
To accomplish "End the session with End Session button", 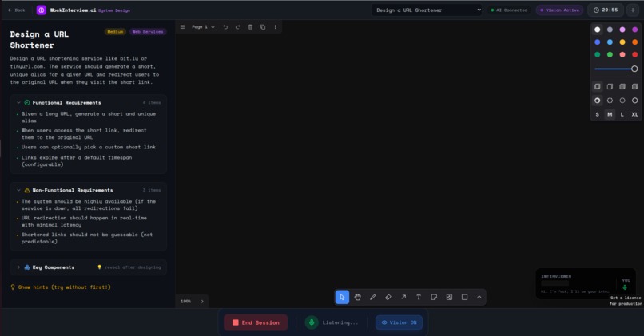I will pyautogui.click(x=256, y=322).
